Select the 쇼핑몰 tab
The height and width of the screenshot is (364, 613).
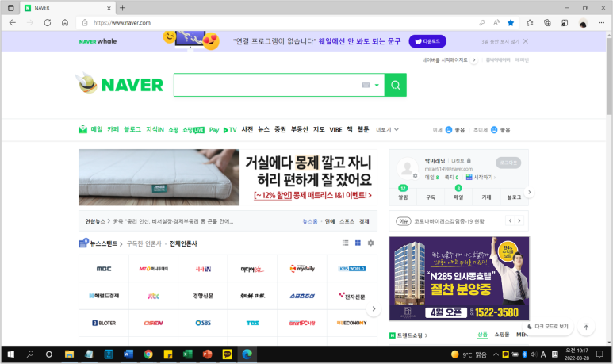(501, 335)
